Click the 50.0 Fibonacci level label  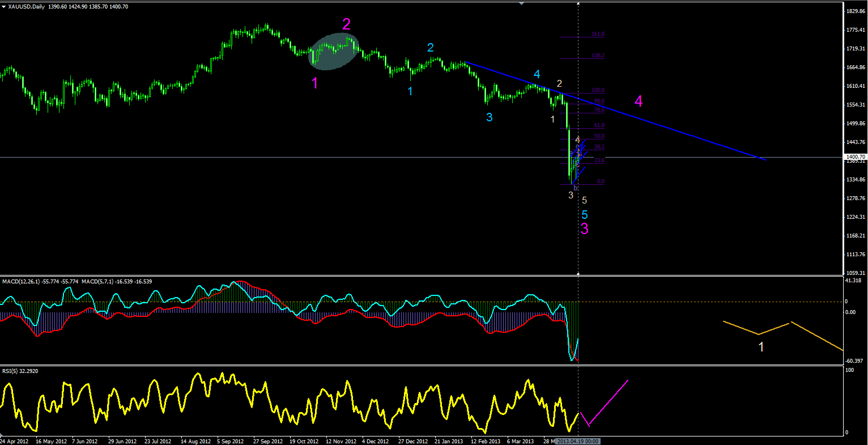click(x=599, y=136)
